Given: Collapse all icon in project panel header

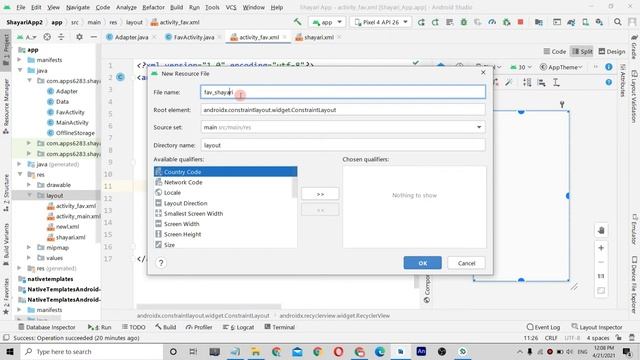Looking at the screenshot, I should click(x=61, y=37).
